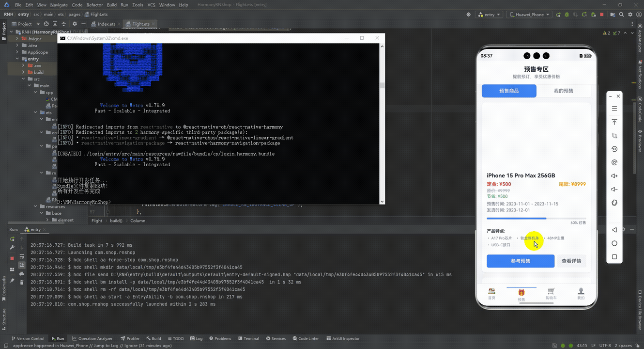The image size is (644, 349).
Task: Open the project structure icon in toolbar
Action: pyautogui.click(x=613, y=15)
